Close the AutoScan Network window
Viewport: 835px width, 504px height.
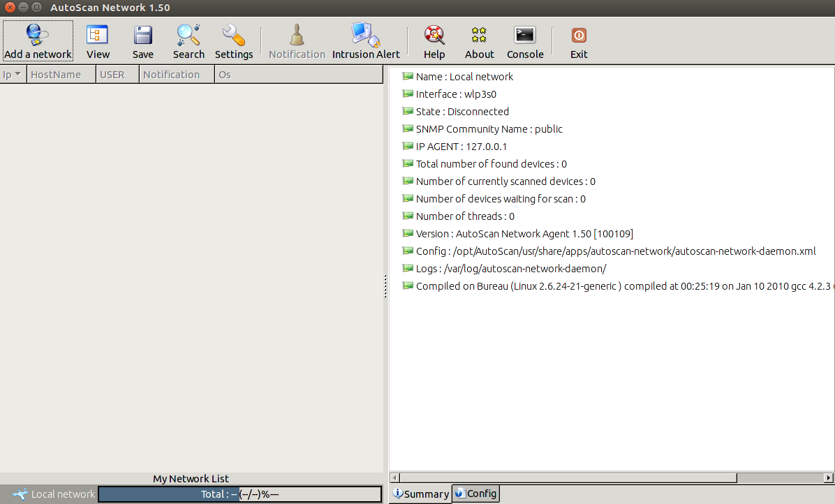pyautogui.click(x=10, y=8)
